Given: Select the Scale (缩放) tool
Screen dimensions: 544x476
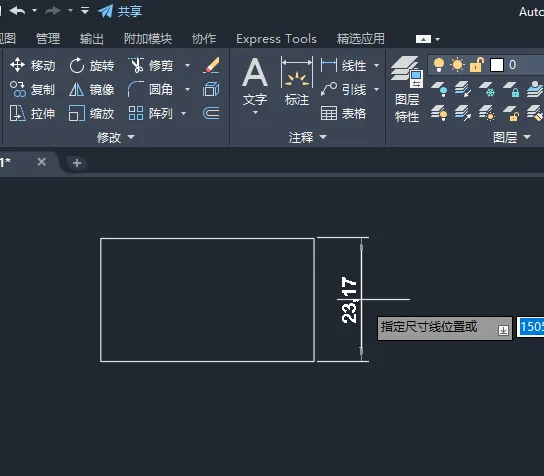Looking at the screenshot, I should click(92, 113).
